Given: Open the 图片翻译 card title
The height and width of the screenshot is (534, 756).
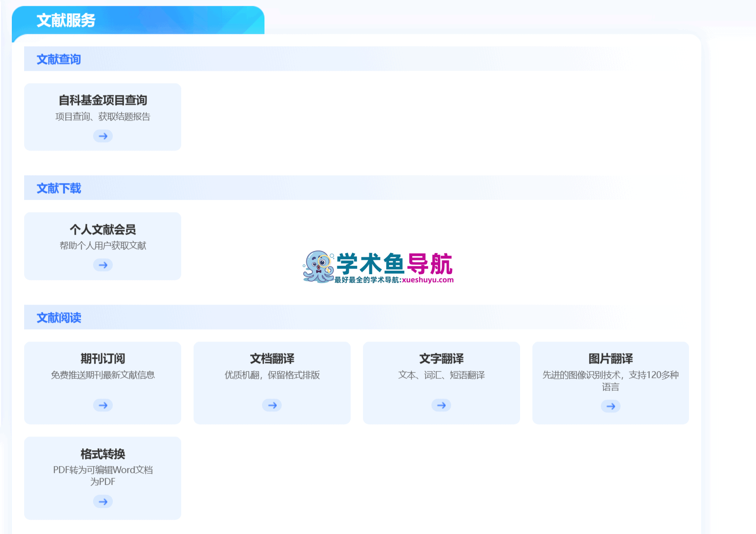Looking at the screenshot, I should pyautogui.click(x=611, y=359).
